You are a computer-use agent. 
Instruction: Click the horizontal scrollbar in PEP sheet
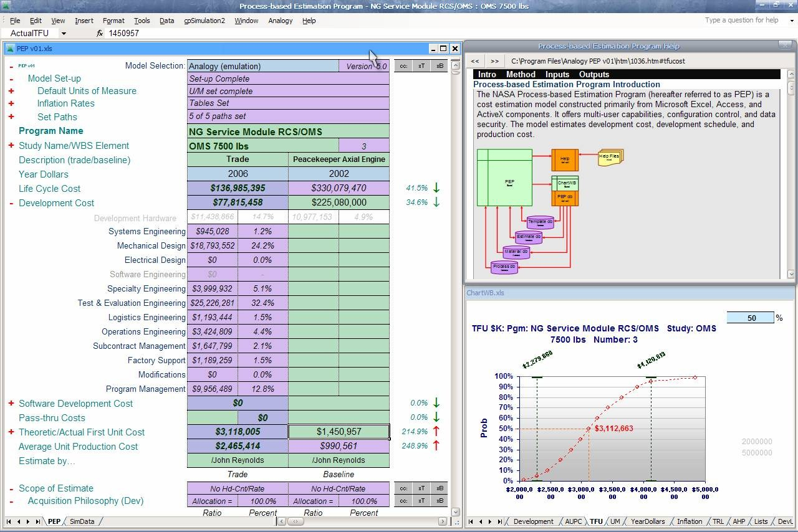click(362, 521)
